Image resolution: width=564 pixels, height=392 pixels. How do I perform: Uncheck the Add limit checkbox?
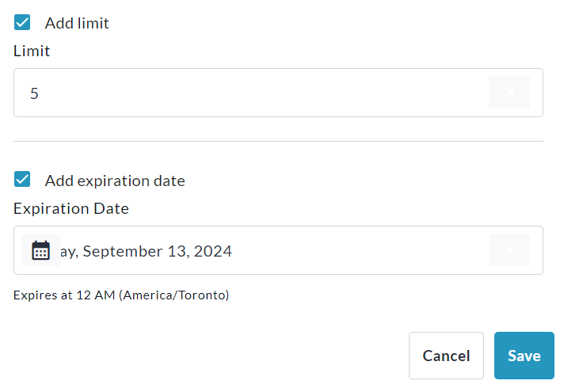pos(22,22)
